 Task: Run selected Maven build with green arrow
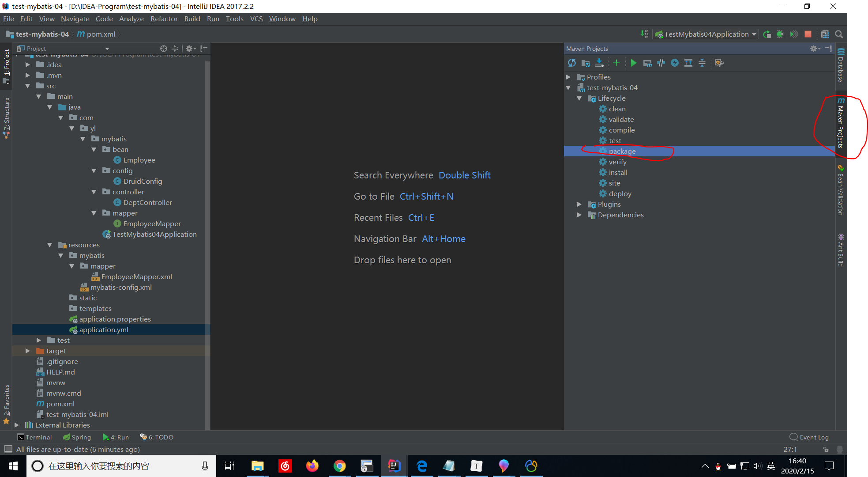click(633, 63)
